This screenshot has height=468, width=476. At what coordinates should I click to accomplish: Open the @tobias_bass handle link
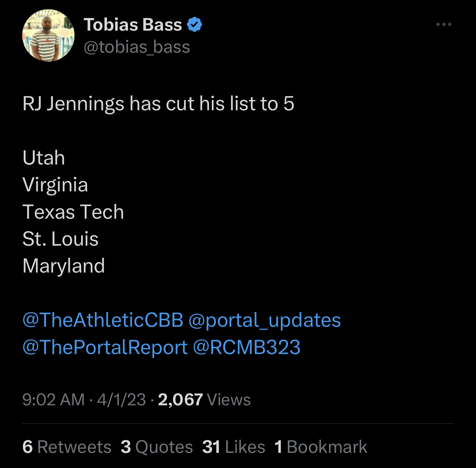click(x=137, y=47)
